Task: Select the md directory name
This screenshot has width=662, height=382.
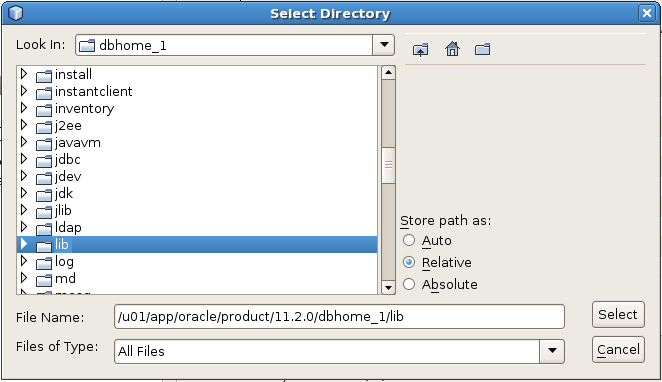Action: coord(65,278)
